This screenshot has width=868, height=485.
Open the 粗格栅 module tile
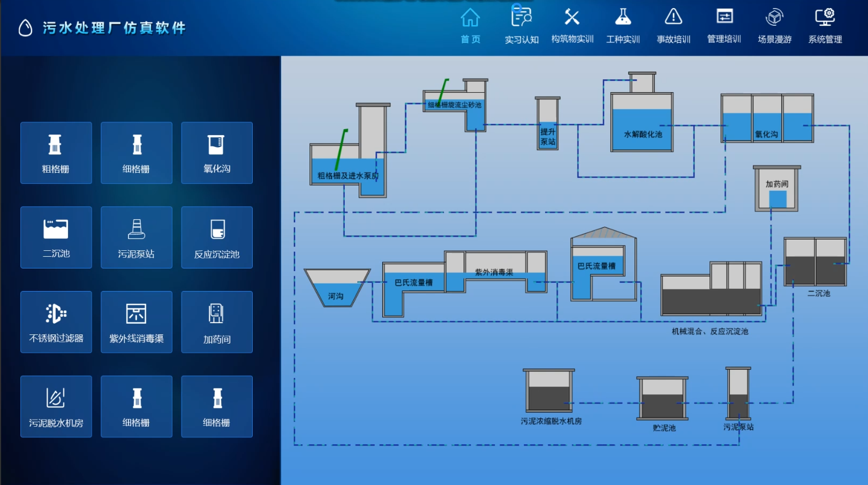click(56, 153)
